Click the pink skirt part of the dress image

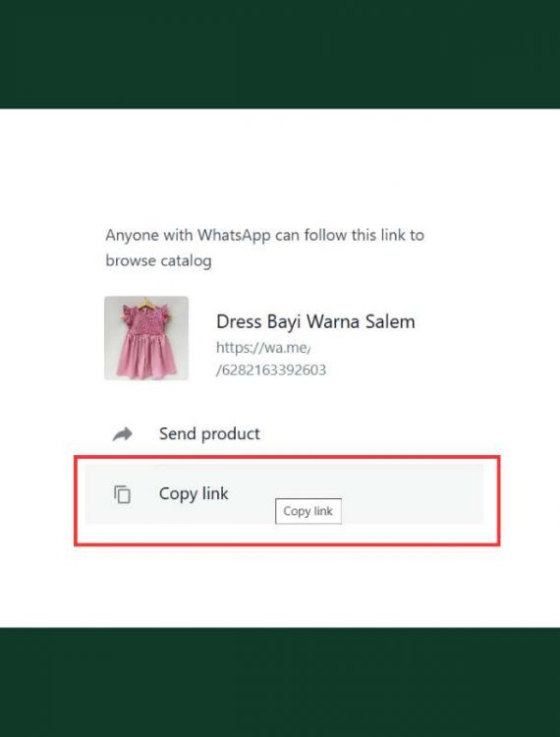[x=146, y=355]
